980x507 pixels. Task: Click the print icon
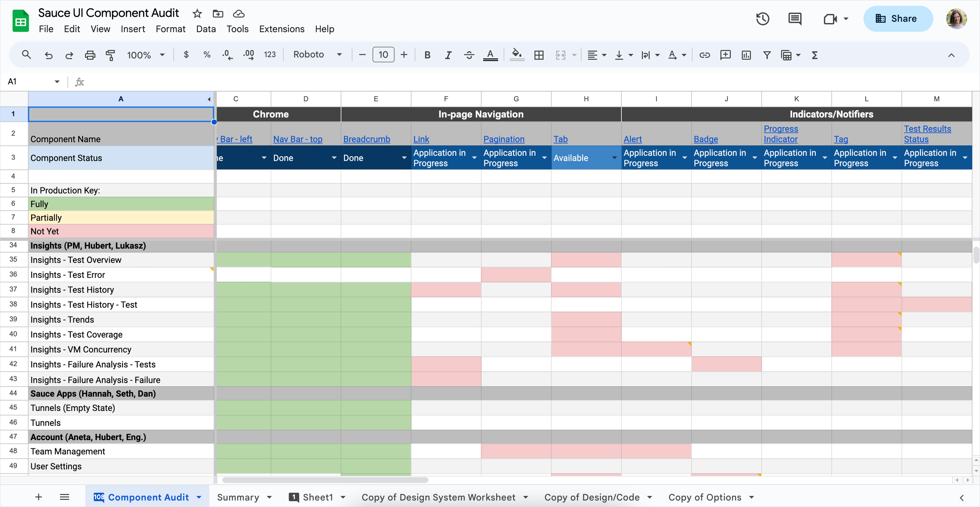tap(90, 55)
